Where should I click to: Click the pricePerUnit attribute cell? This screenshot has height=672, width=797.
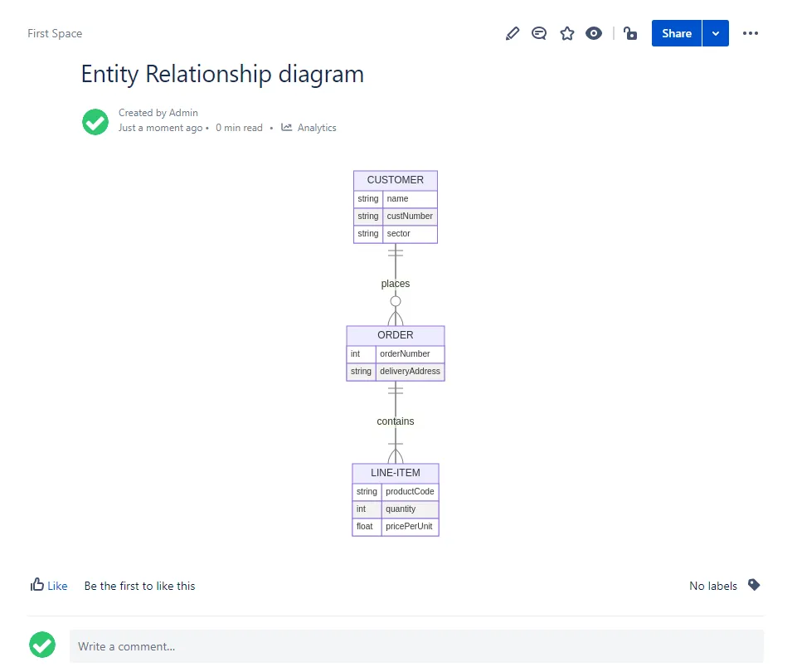pyautogui.click(x=410, y=527)
